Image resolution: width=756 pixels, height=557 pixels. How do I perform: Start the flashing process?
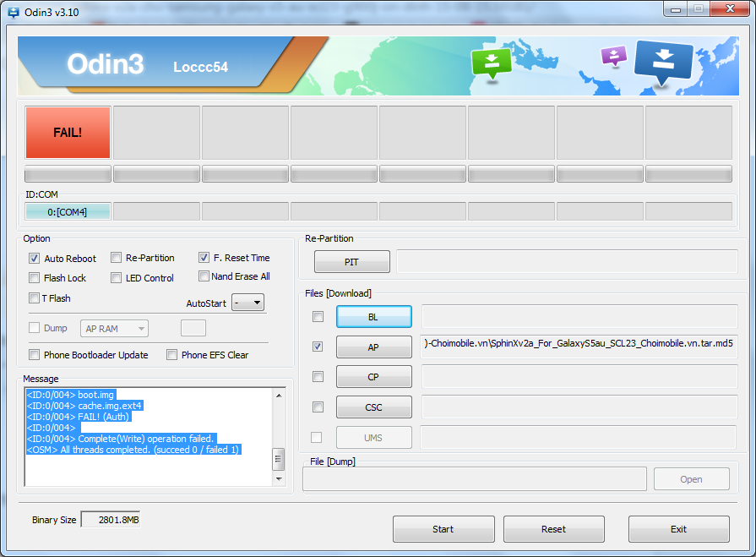[x=443, y=529]
